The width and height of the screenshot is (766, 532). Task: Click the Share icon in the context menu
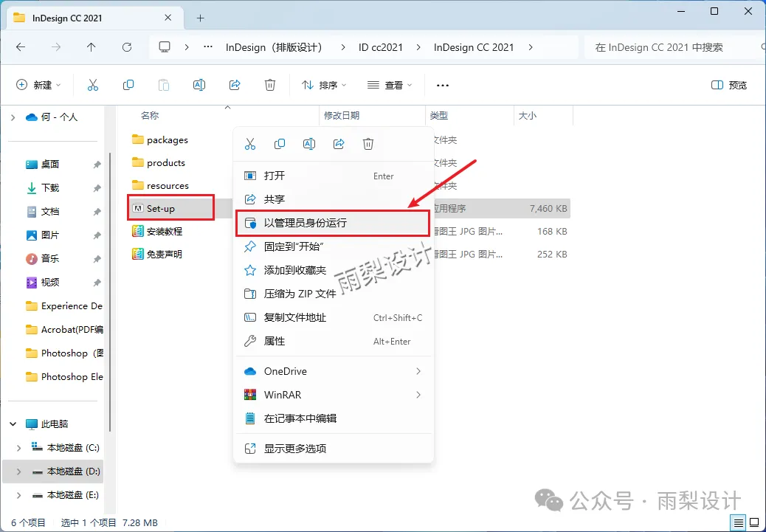pyautogui.click(x=339, y=144)
